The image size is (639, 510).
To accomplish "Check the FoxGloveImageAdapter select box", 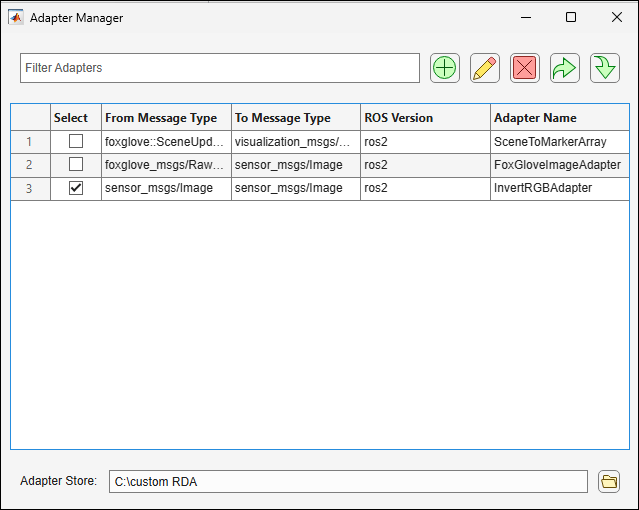I will coord(76,164).
